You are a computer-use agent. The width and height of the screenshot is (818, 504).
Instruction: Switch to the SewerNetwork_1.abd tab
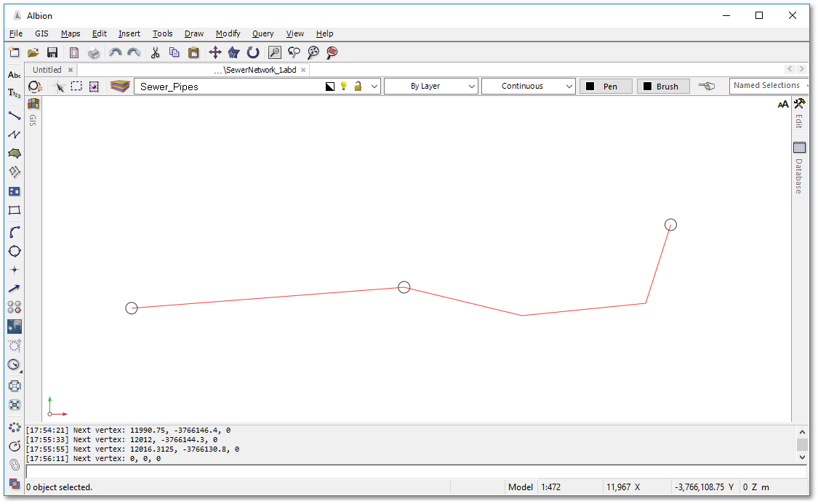(255, 70)
